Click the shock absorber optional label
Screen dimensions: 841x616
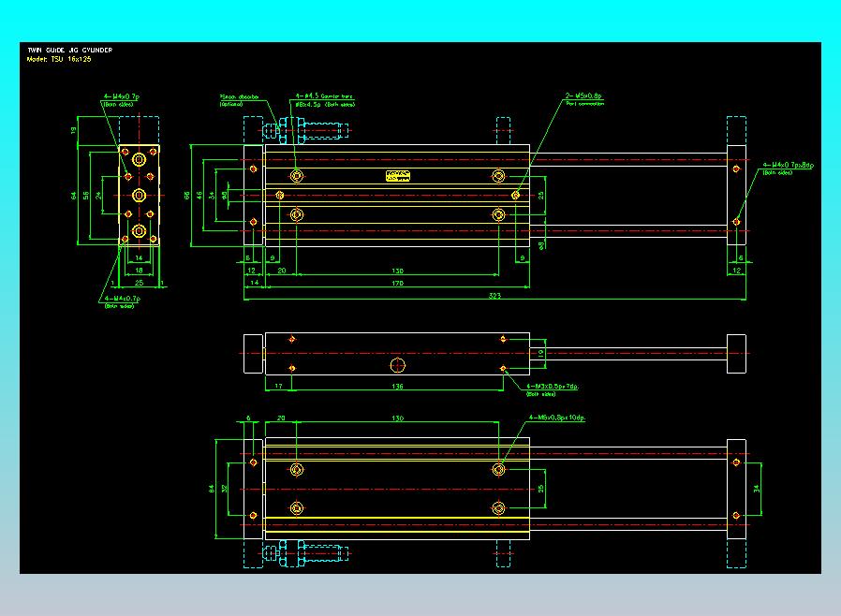[x=239, y=100]
